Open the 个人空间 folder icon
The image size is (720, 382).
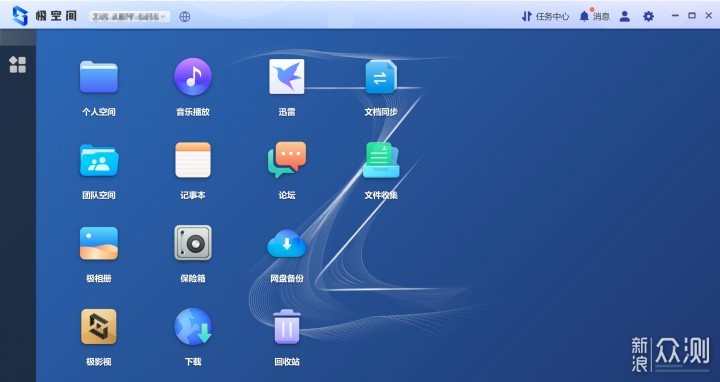point(99,77)
